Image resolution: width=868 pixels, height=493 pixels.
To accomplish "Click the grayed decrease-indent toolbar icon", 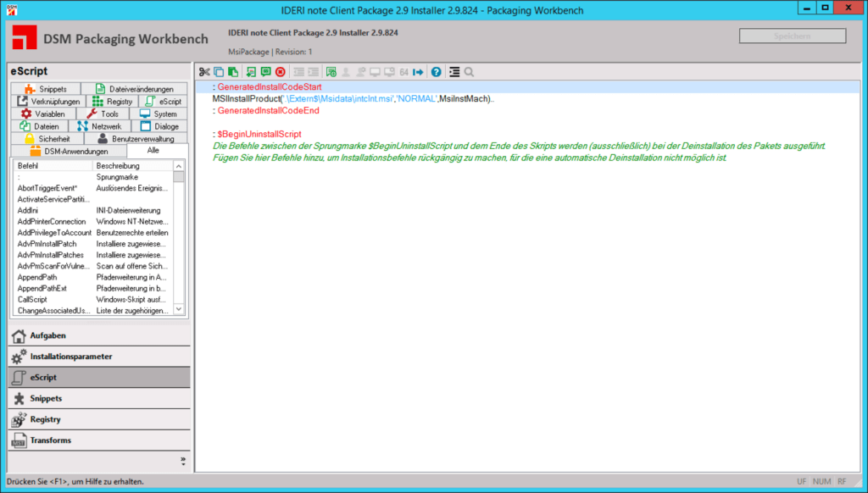I will tap(298, 72).
